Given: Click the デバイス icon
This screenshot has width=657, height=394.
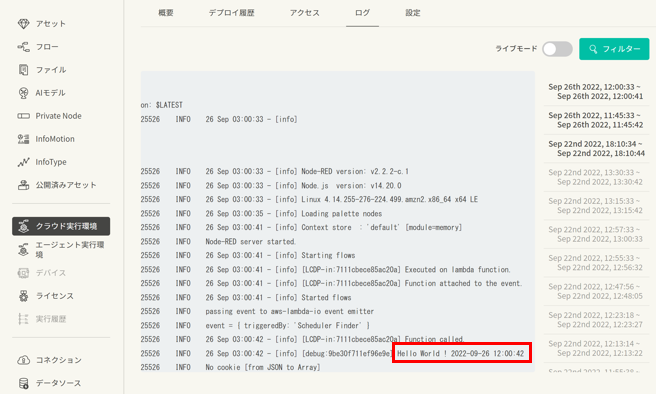Looking at the screenshot, I should pyautogui.click(x=23, y=273).
